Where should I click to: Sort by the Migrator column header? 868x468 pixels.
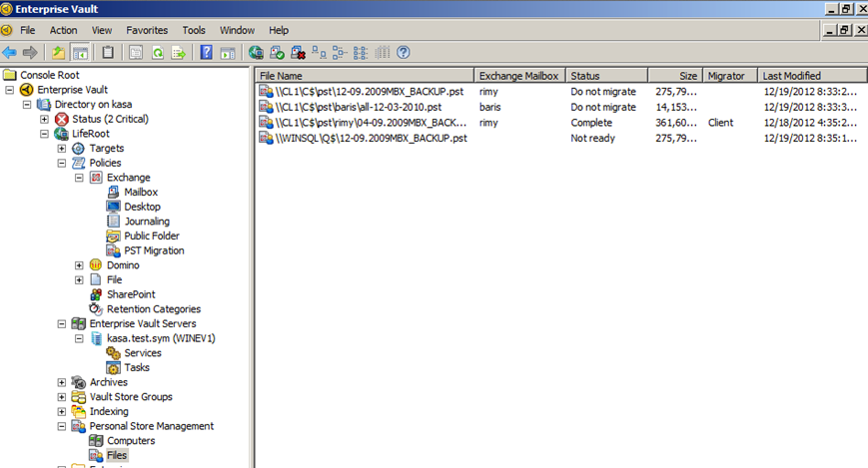point(730,76)
